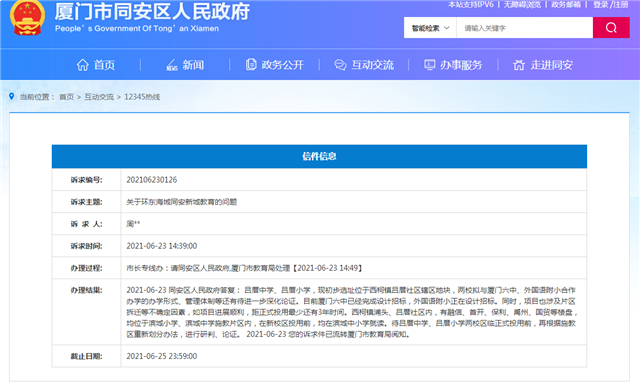This screenshot has width=640, height=387.
Task: Click the 信件信息 table header
Action: coord(319,156)
